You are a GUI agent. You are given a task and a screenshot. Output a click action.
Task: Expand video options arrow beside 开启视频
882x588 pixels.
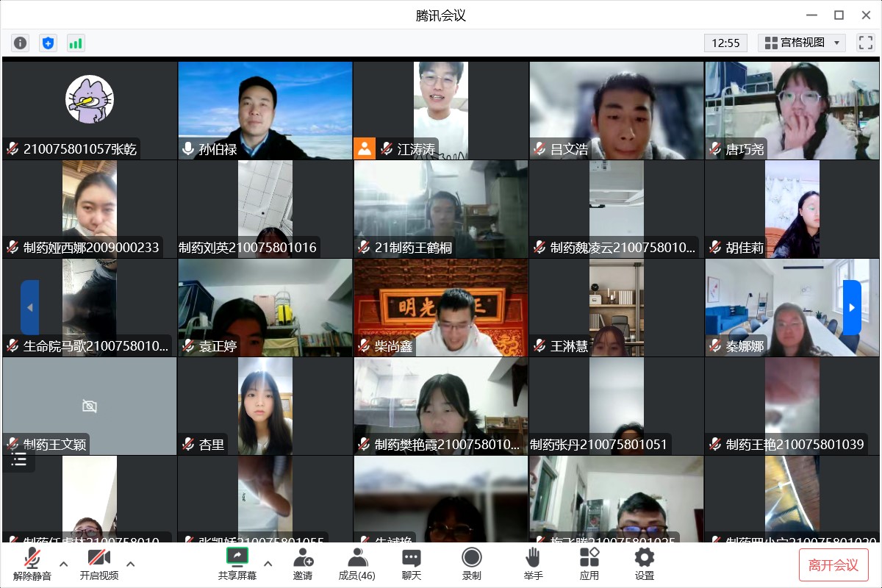(131, 564)
